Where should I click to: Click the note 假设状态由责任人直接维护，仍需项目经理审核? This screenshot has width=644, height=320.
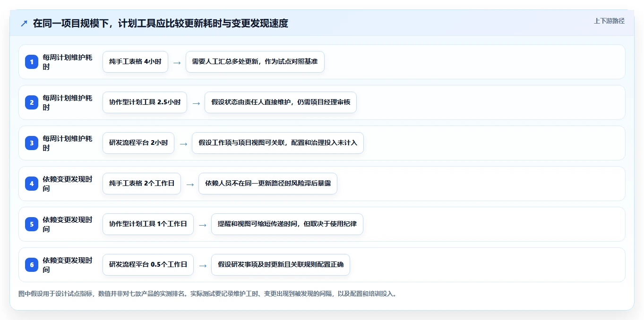tap(281, 102)
